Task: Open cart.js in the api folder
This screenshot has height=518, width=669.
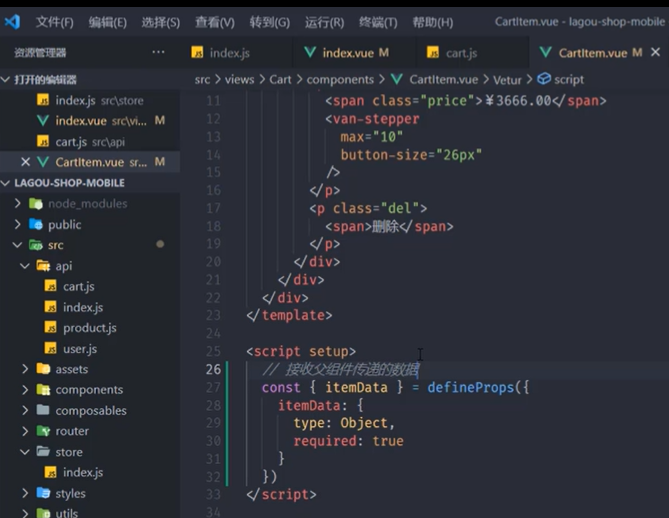Action: [x=79, y=287]
